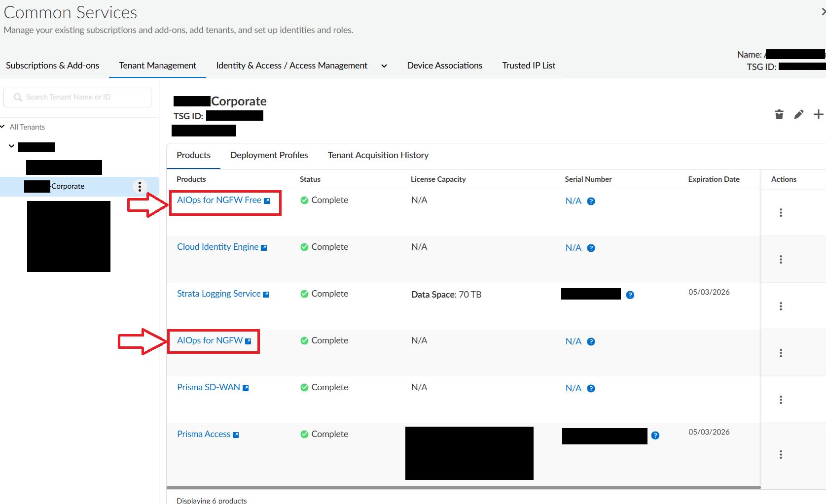Go to the Device Associations tab
Viewport: 826px width, 504px height.
[445, 66]
